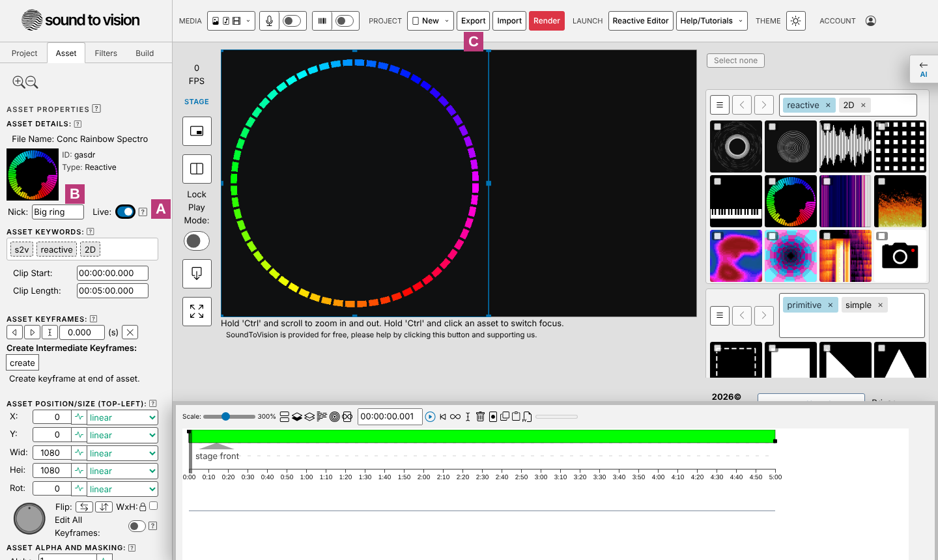Screen dimensions: 938x560
Task: Click the Import button
Action: [x=509, y=21]
